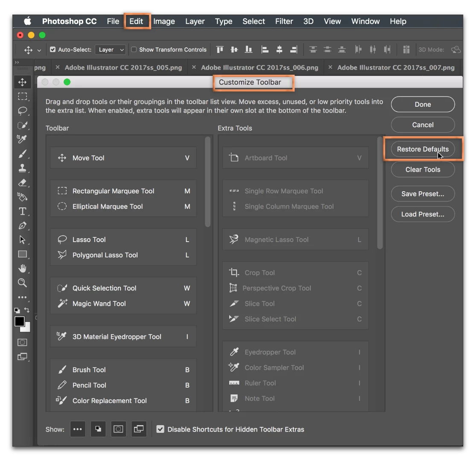Toggle Quick Mask mode in left toolbar

pos(22,342)
